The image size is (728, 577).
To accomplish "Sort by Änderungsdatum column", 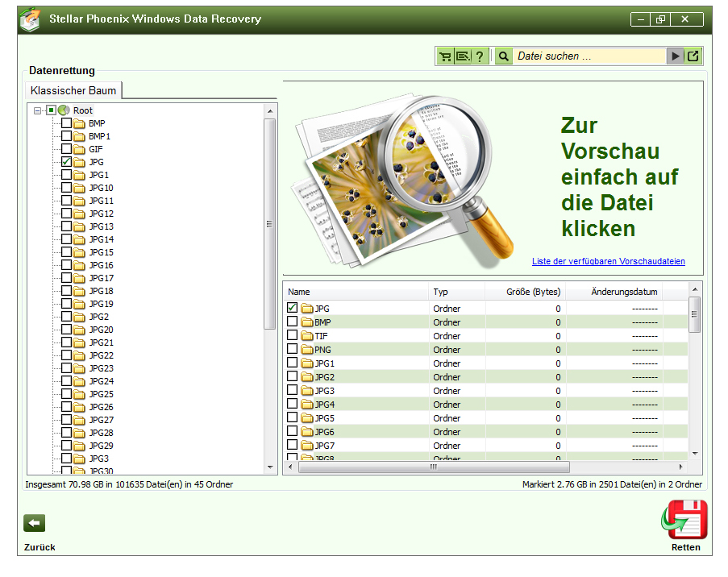I will (614, 292).
